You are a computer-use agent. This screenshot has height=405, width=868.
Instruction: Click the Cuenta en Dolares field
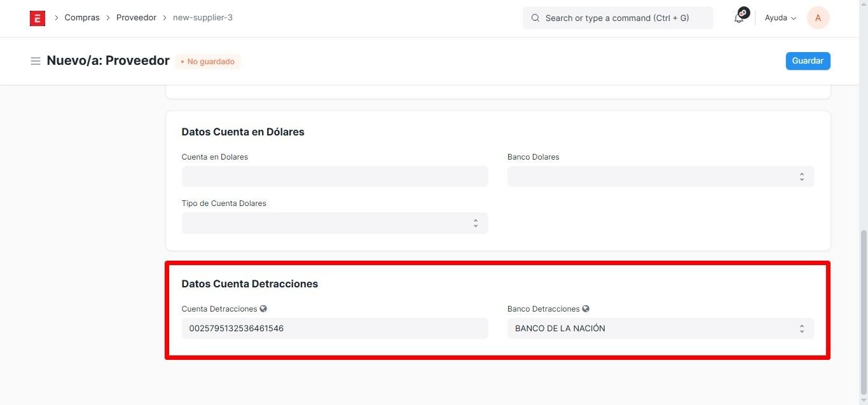334,177
